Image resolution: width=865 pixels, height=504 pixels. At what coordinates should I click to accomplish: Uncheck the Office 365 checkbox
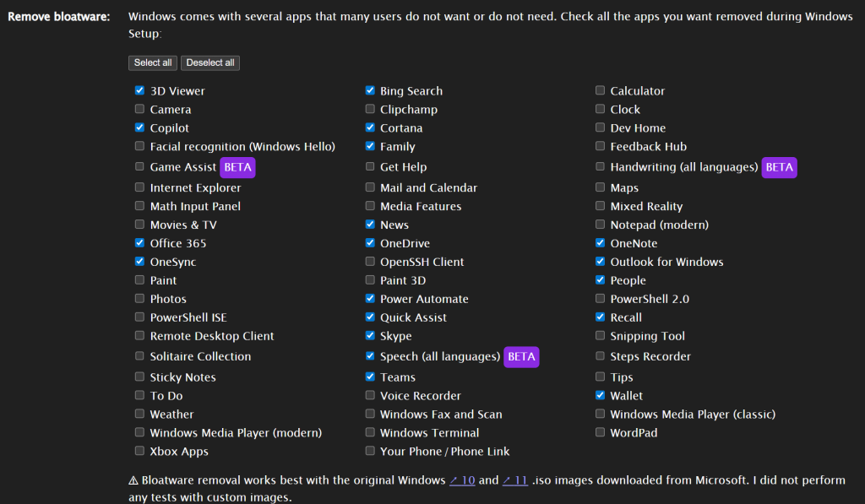pyautogui.click(x=139, y=242)
